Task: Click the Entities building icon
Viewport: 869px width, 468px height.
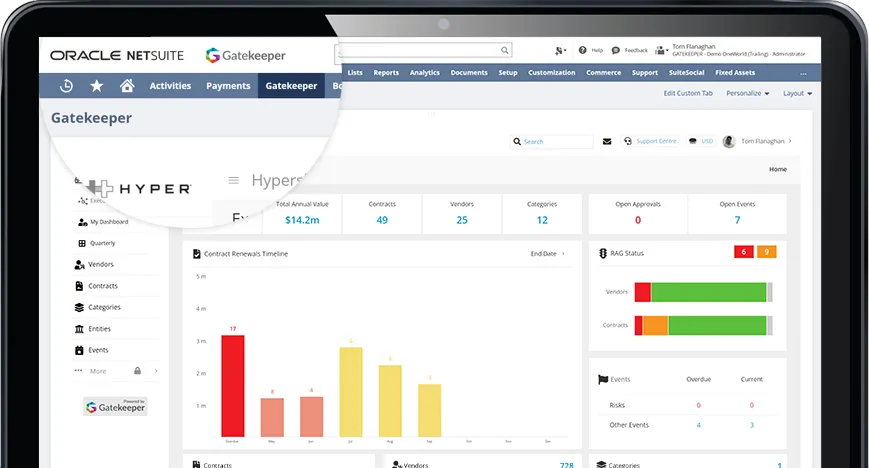Action: pos(79,329)
